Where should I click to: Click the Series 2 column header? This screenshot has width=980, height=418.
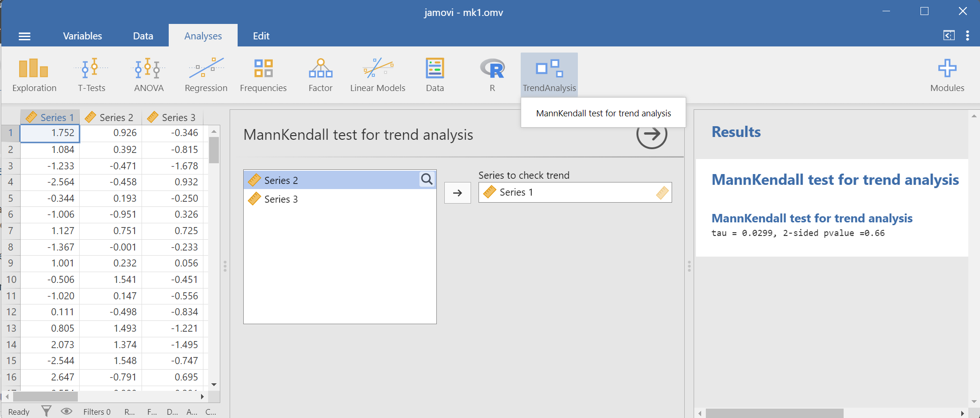point(111,117)
